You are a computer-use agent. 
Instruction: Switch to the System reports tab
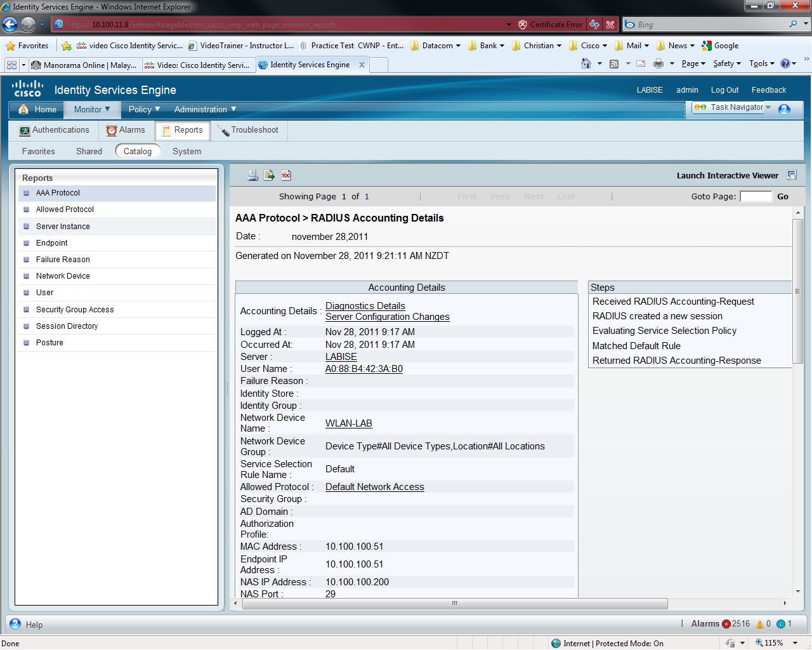(187, 151)
